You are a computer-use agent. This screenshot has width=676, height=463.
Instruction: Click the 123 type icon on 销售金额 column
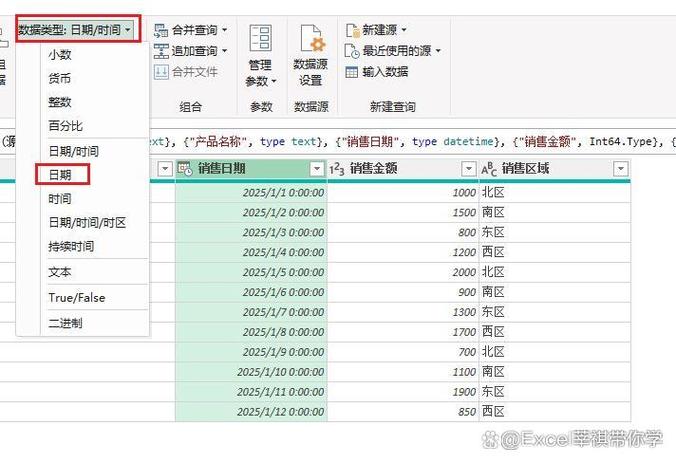(x=337, y=169)
